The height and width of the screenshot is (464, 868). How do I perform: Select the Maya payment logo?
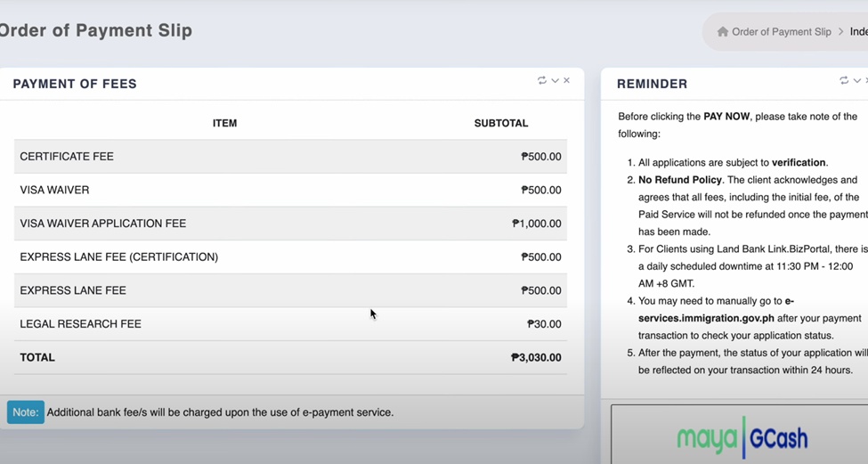(x=707, y=438)
